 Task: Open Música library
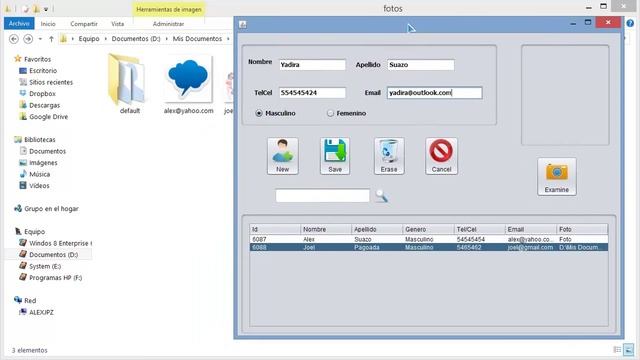click(x=35, y=174)
